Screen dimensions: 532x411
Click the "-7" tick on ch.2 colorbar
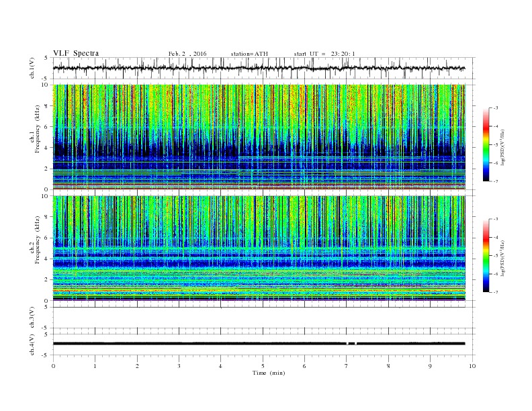pyautogui.click(x=495, y=292)
